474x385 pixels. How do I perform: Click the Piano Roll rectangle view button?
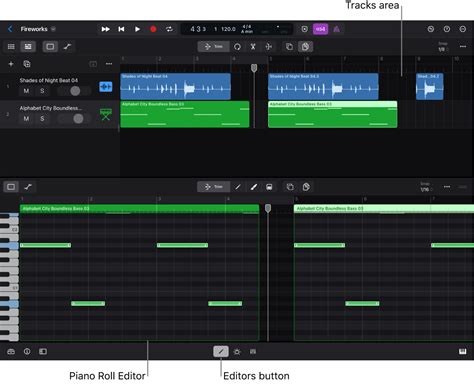[11, 187]
